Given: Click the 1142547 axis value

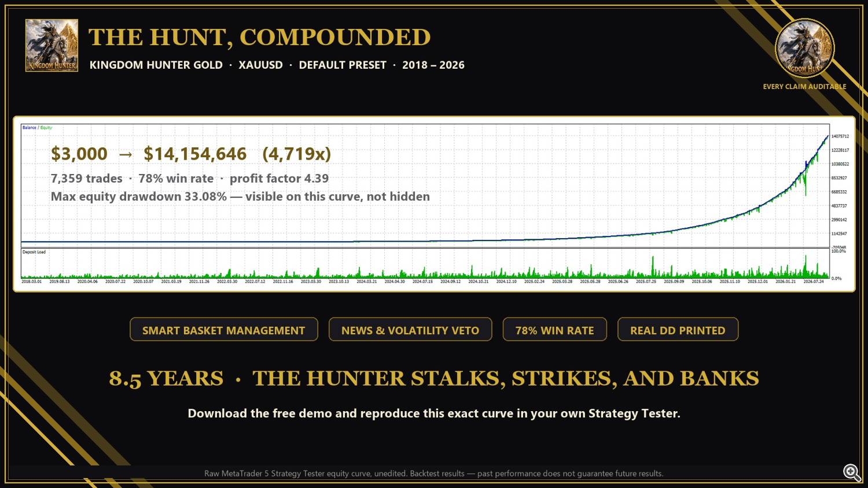Looking at the screenshot, I should pos(839,234).
